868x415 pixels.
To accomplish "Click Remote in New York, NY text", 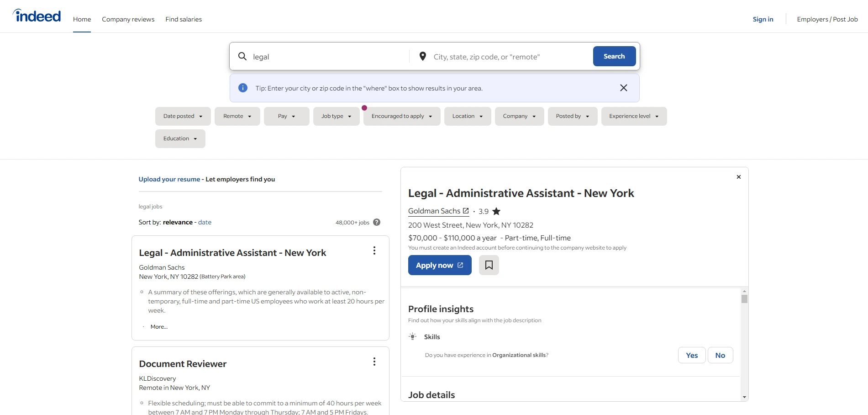I will coord(174,388).
